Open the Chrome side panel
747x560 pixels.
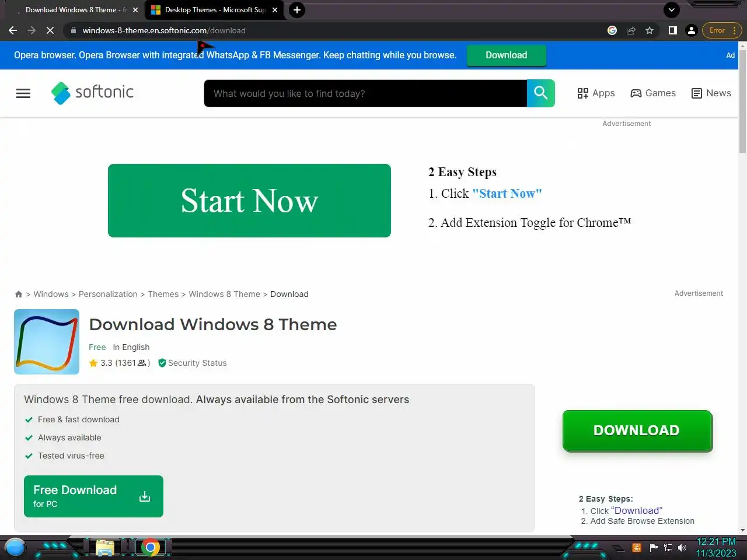pyautogui.click(x=672, y=30)
